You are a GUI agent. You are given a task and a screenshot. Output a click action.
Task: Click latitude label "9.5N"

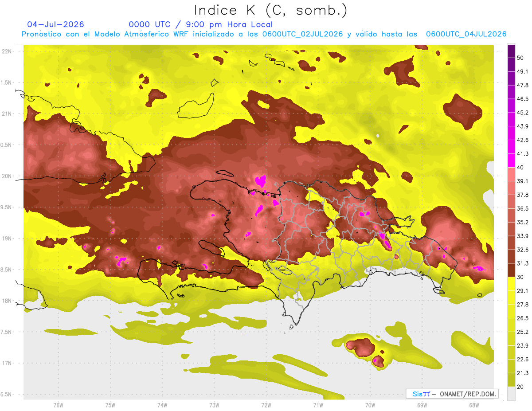(5, 207)
